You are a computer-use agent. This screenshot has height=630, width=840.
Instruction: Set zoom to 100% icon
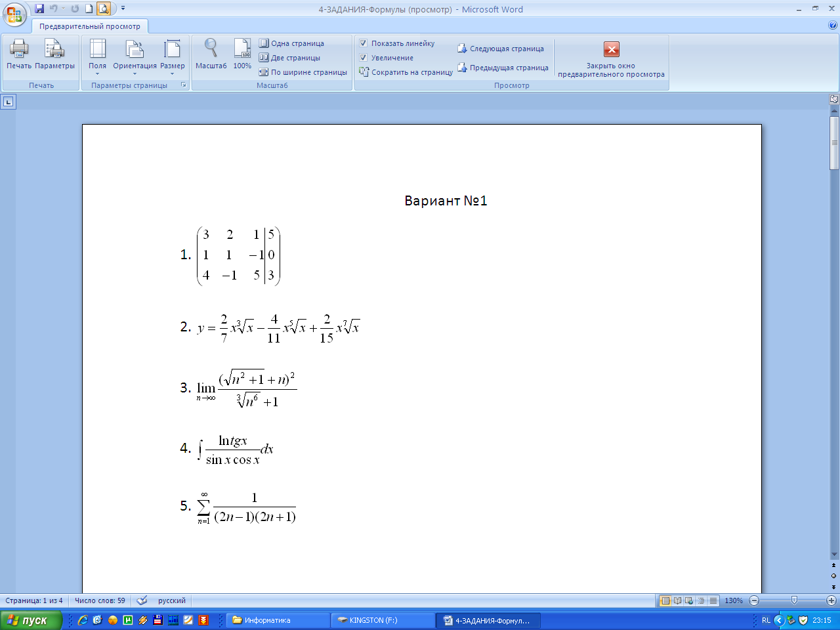click(242, 54)
